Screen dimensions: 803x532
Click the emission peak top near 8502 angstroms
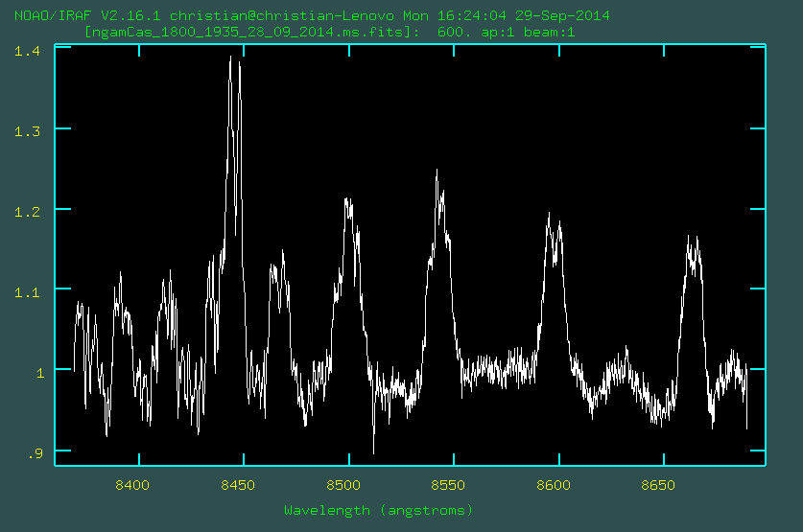pyautogui.click(x=347, y=200)
